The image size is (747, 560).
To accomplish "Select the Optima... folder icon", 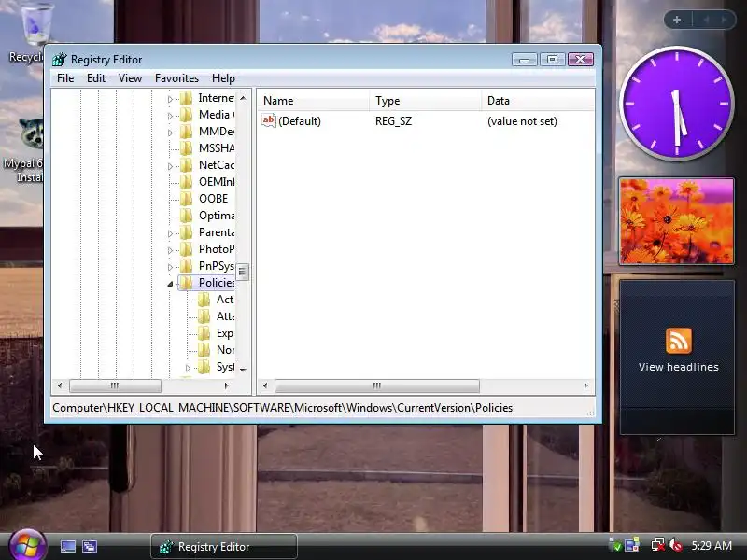I will pyautogui.click(x=186, y=216).
